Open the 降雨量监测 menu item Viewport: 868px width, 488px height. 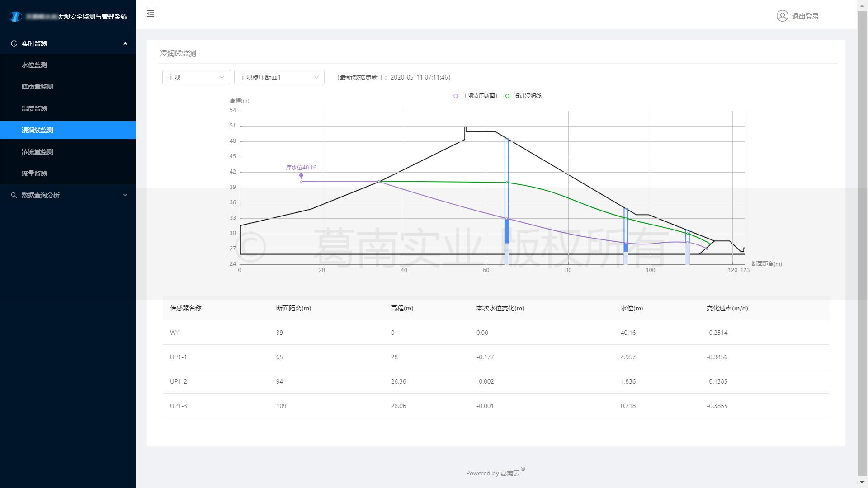pyautogui.click(x=38, y=87)
